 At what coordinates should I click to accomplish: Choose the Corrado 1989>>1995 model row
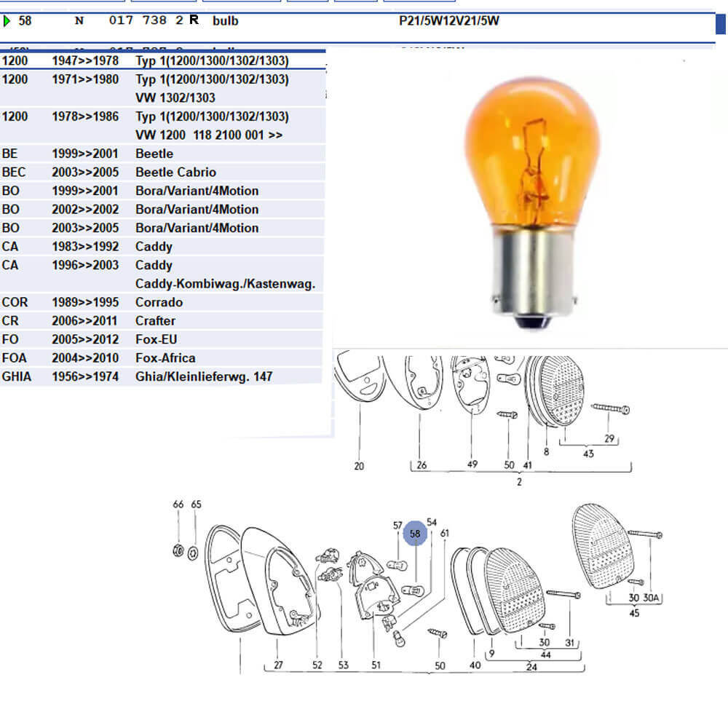pos(159,302)
